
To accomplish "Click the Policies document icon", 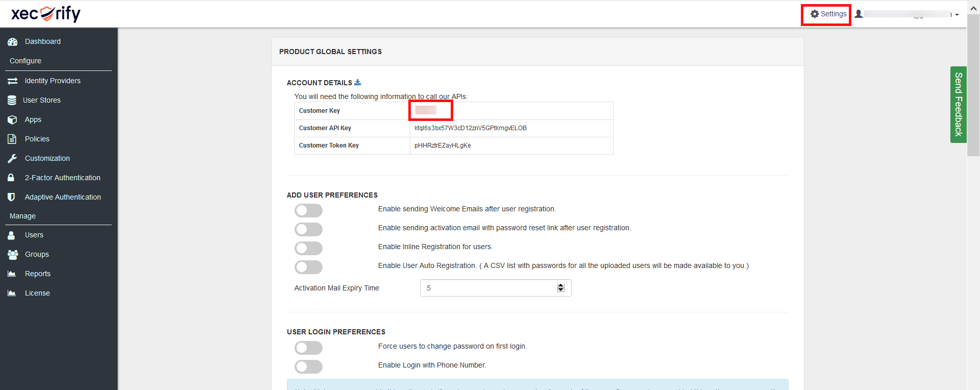I will [x=12, y=139].
